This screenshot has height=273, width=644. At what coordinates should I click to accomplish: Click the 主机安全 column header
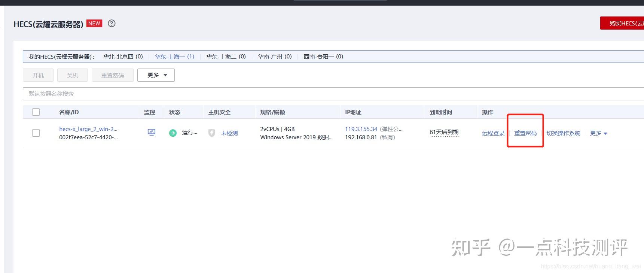coord(220,112)
